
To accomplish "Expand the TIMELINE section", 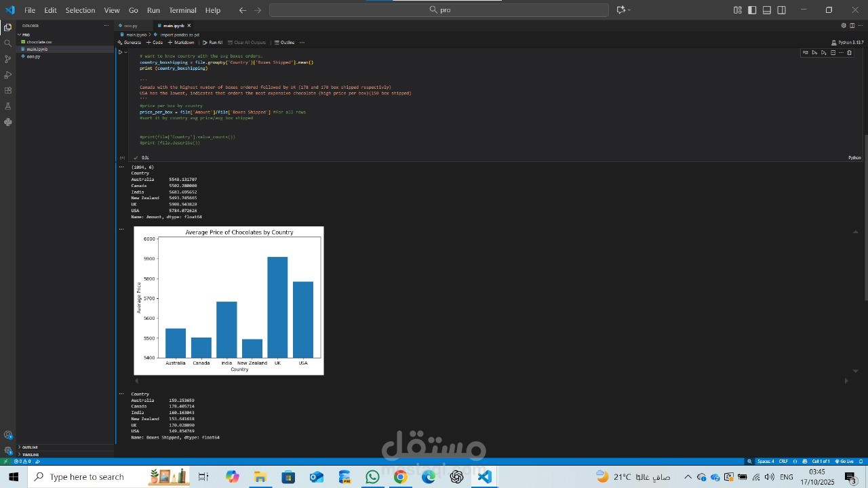I will point(30,454).
